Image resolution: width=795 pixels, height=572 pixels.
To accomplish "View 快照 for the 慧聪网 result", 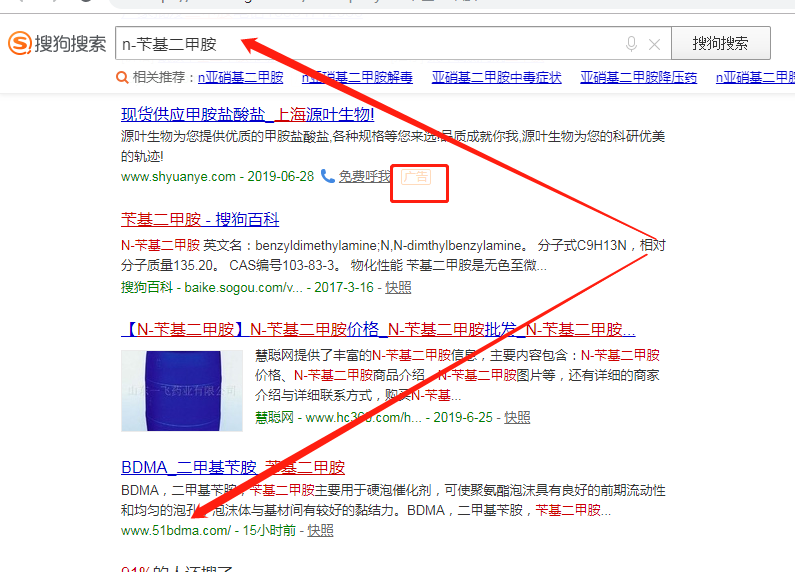I will click(x=517, y=417).
